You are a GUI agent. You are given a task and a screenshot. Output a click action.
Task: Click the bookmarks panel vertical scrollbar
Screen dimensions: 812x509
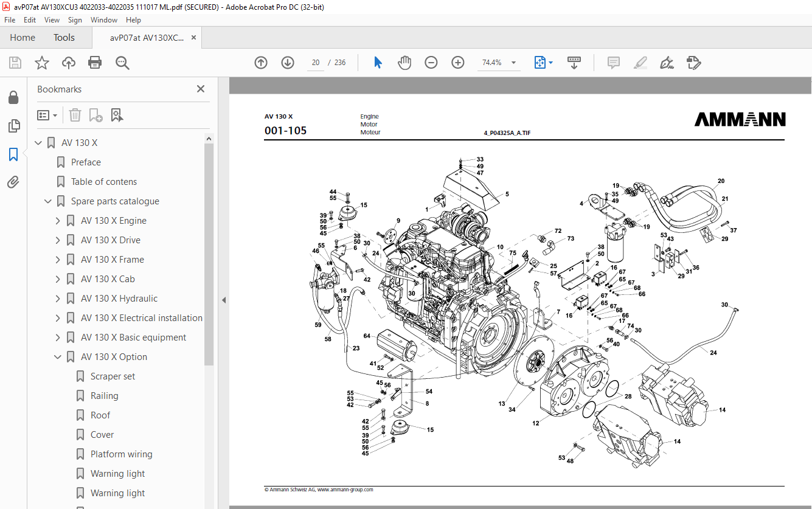[209, 254]
